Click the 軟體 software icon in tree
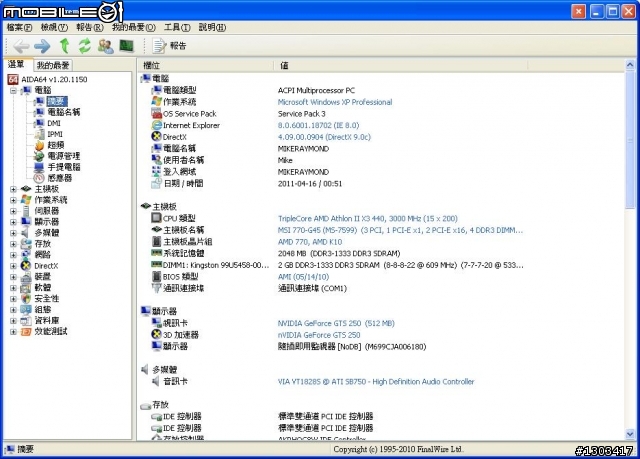640x459 pixels. 26,288
